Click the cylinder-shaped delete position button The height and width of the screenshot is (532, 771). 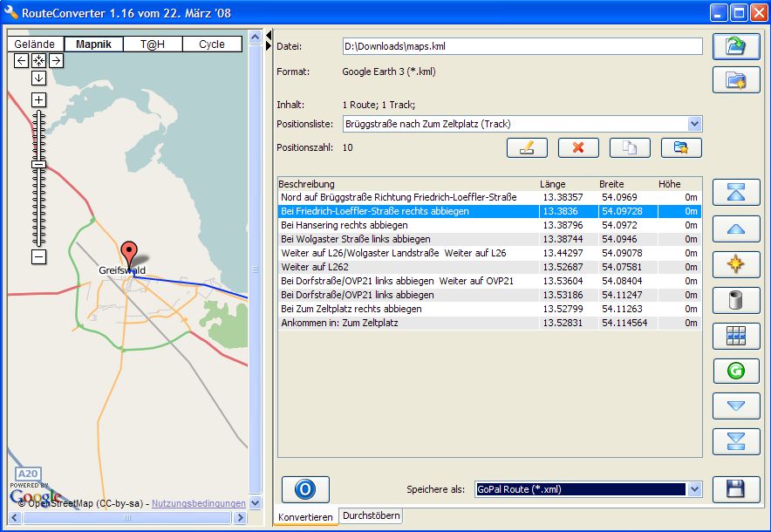pos(736,300)
